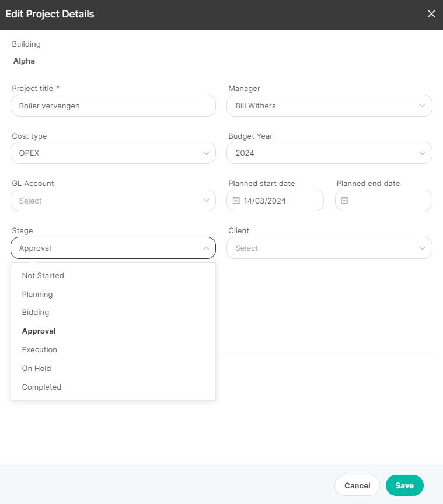This screenshot has height=504, width=443.
Task: Click the Project title text field
Action: (113, 106)
